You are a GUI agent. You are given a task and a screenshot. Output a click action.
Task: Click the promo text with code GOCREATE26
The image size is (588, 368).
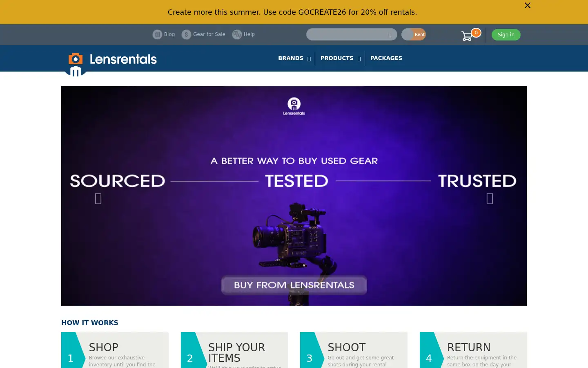coord(292,12)
